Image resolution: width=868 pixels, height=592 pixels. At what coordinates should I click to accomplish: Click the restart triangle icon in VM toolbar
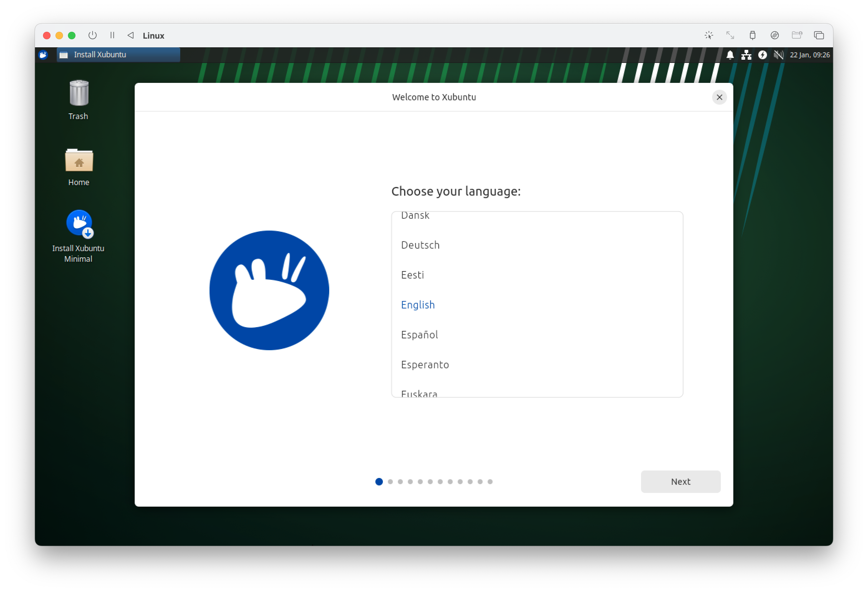[x=130, y=36]
